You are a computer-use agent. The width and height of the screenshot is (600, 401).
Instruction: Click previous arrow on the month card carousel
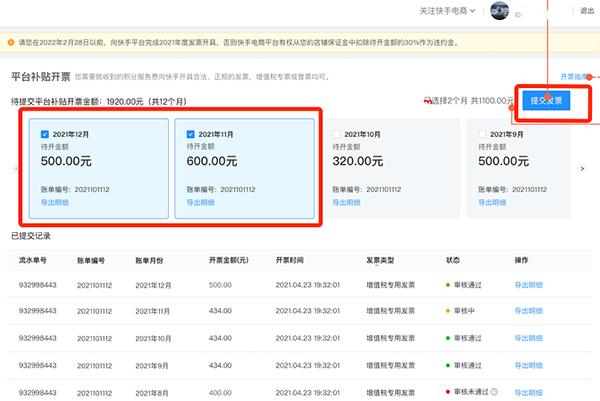[13, 168]
